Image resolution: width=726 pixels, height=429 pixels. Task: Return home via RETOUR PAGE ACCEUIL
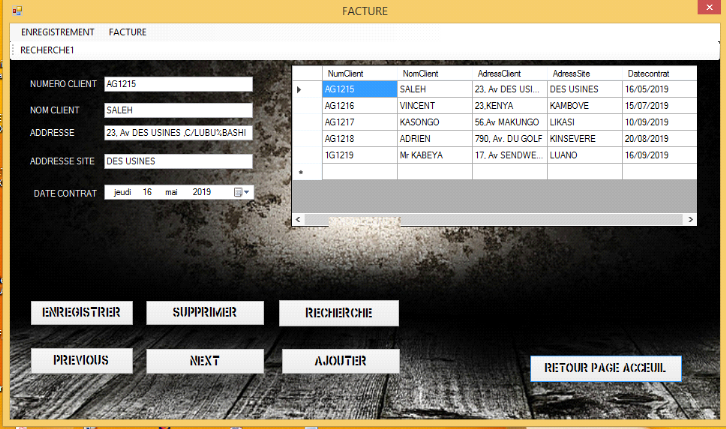[605, 369]
